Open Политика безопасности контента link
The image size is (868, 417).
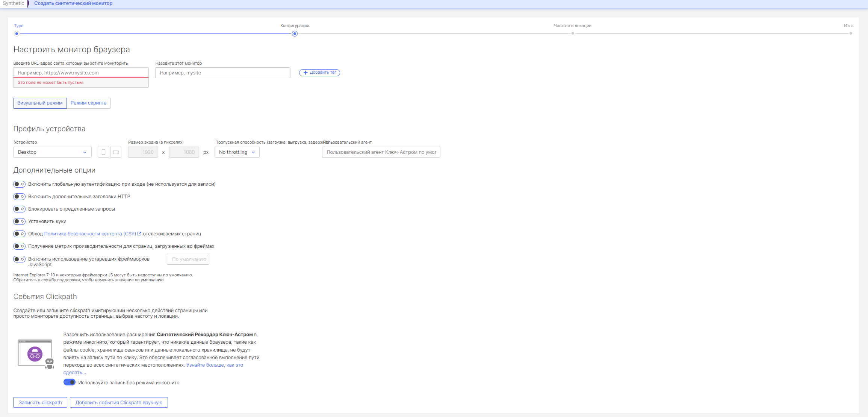coord(90,234)
